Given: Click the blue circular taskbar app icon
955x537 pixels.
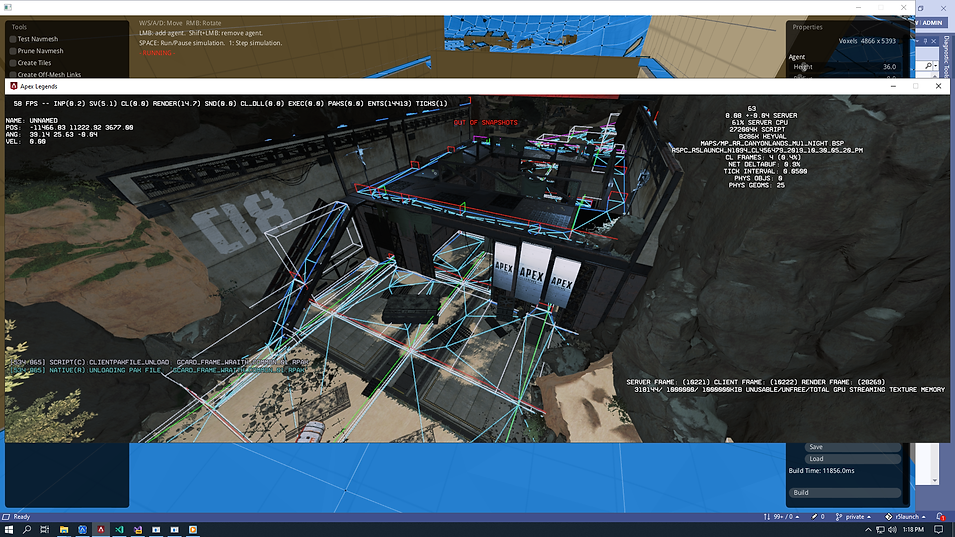Looking at the screenshot, I should coord(82,530).
